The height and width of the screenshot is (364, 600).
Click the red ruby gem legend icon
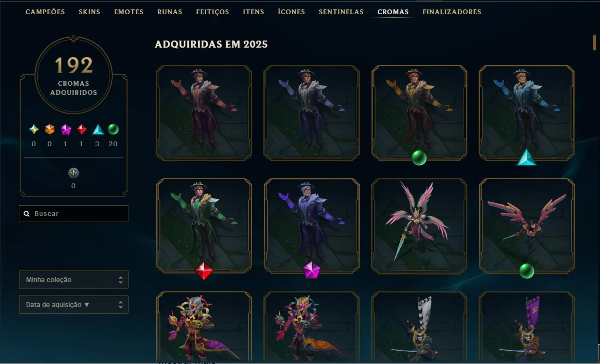point(82,130)
